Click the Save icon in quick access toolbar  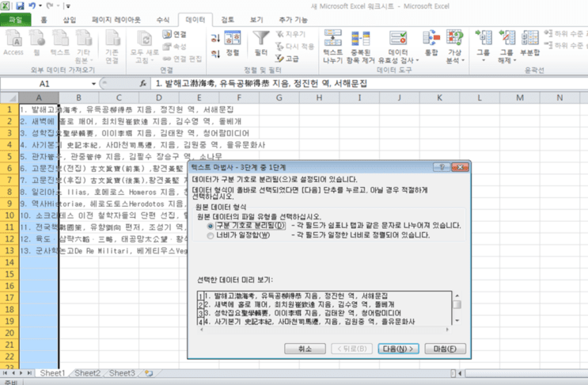20,6
